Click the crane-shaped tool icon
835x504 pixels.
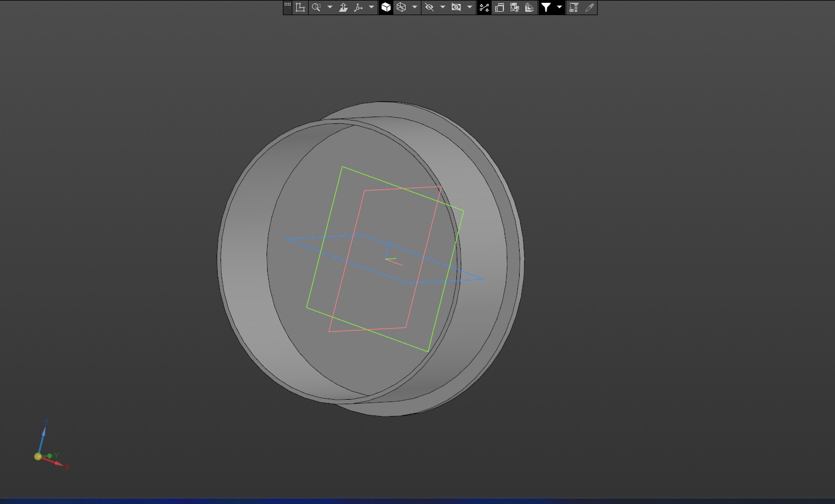(x=574, y=7)
